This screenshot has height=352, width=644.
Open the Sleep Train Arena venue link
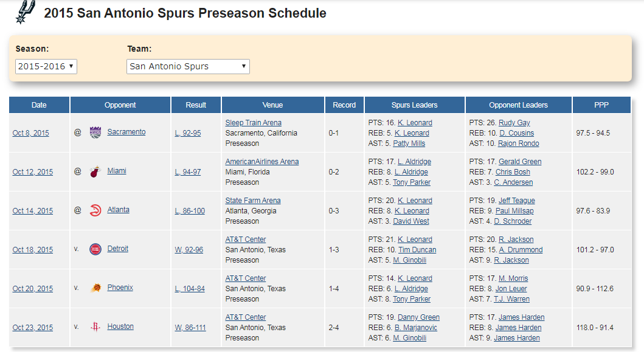click(x=254, y=123)
